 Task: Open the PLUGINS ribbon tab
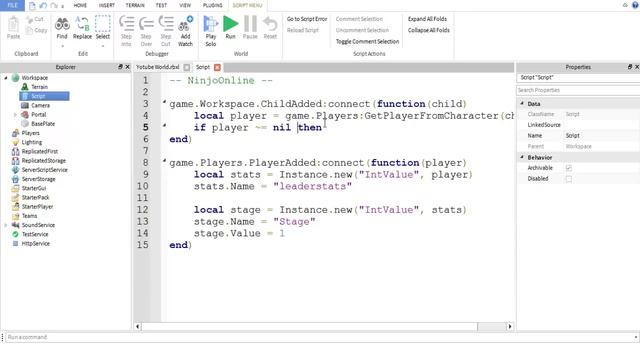(x=213, y=5)
